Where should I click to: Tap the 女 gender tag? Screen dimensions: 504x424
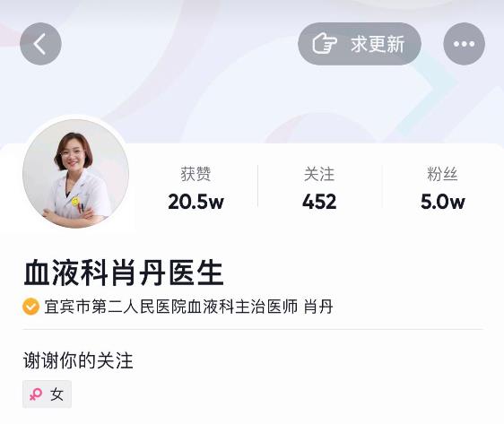47,394
